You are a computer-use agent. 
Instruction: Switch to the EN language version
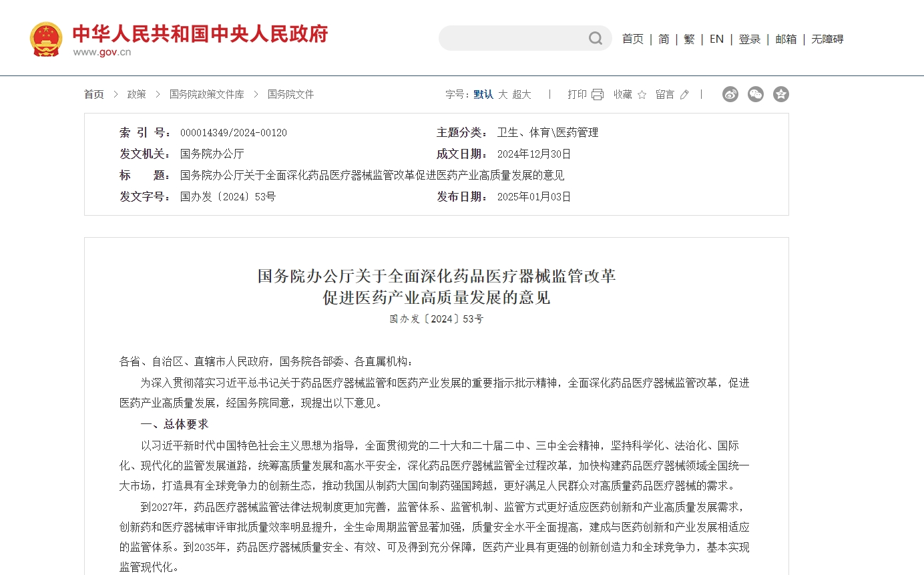716,39
